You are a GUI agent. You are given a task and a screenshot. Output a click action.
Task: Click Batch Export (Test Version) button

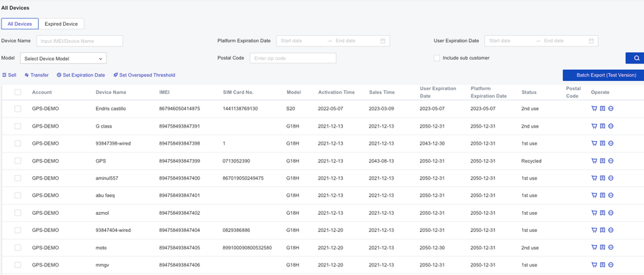(x=603, y=74)
